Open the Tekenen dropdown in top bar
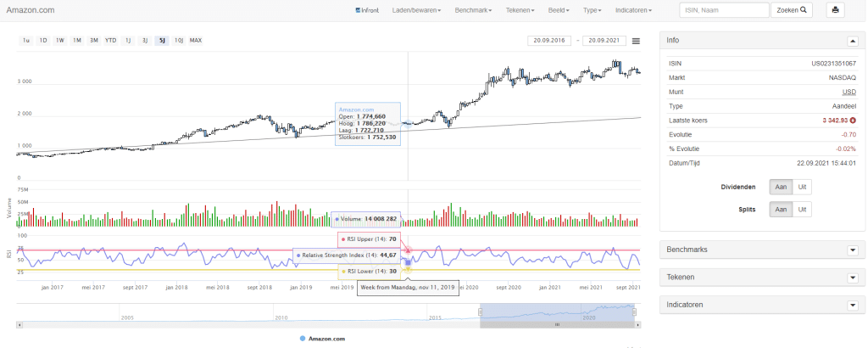Screen dimensions: 868x348 [520, 10]
